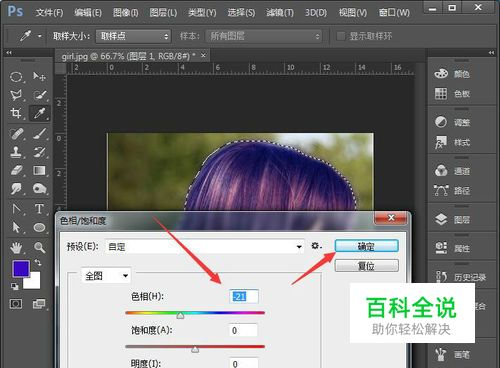Open the 调整 adjustments panel
This screenshot has width=500, height=368.
pos(452,122)
